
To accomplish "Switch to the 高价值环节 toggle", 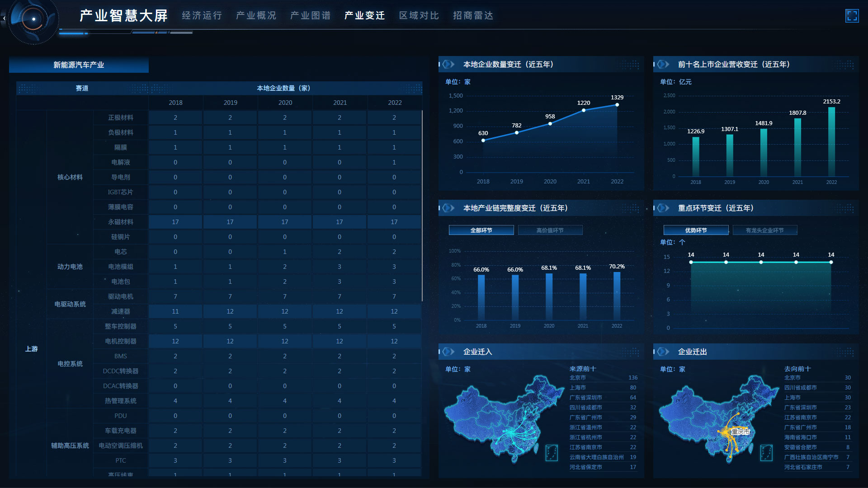I will click(550, 230).
